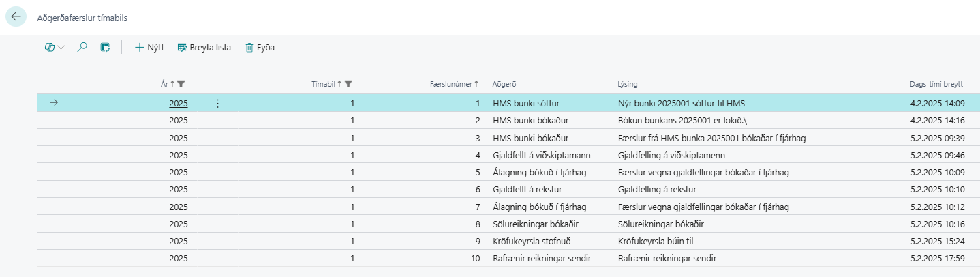Viewport: 980px width, 277px height.
Task: Click the filter icon on Ár column
Action: point(181,84)
